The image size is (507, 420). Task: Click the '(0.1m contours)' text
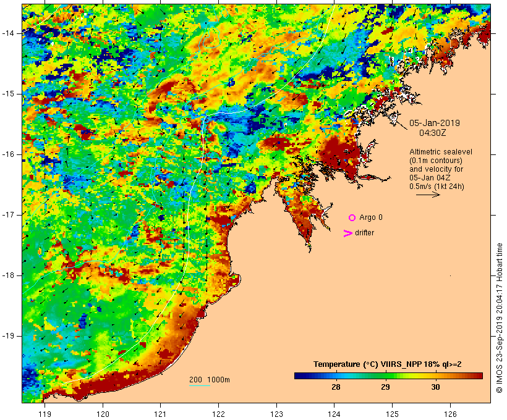pos(435,161)
